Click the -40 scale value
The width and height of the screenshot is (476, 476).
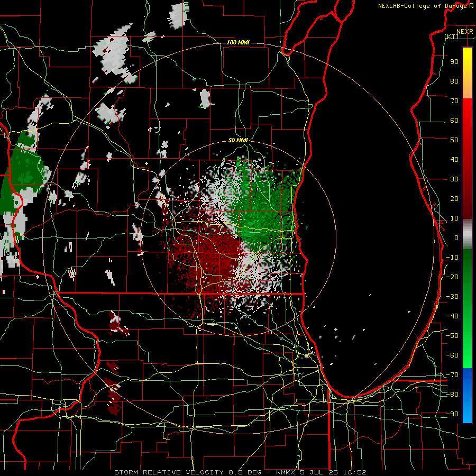[452, 316]
